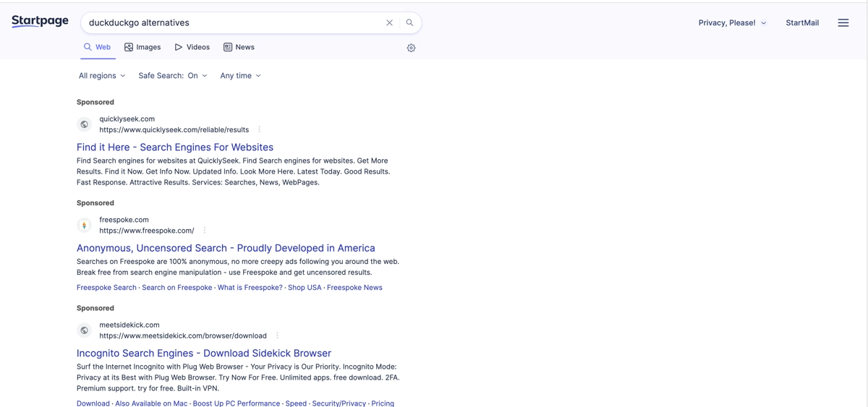Expand the Any time filter
Image resolution: width=868 pixels, height=407 pixels.
pyautogui.click(x=241, y=75)
